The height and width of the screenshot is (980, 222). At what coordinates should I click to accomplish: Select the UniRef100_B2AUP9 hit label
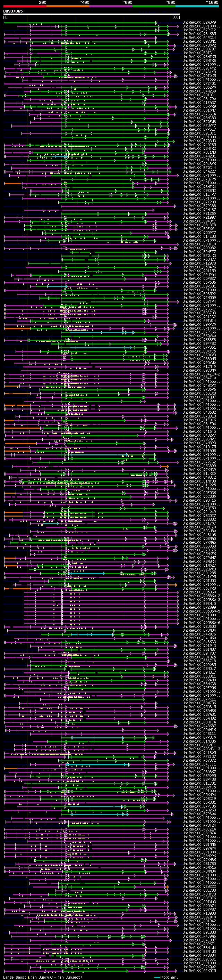[199, 23]
